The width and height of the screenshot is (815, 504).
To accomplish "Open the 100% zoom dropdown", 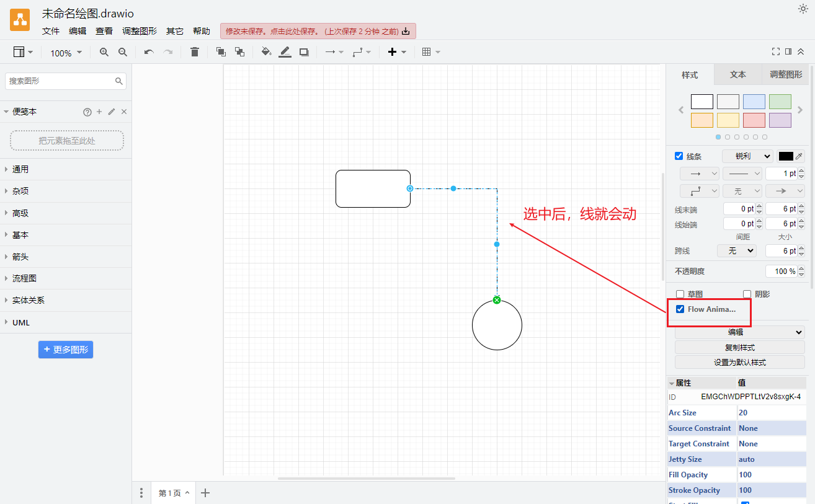I will tap(66, 53).
